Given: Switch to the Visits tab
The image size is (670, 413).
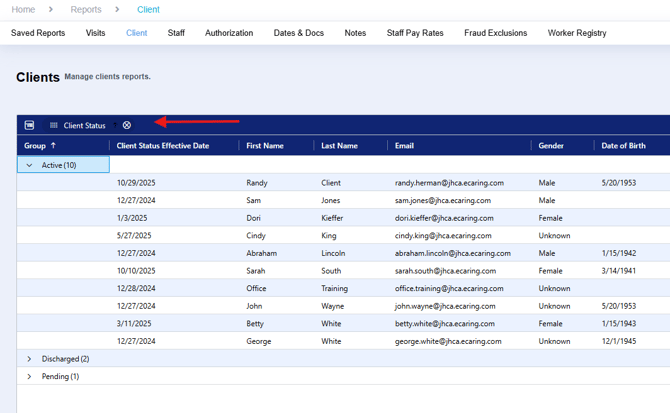Looking at the screenshot, I should tap(95, 33).
